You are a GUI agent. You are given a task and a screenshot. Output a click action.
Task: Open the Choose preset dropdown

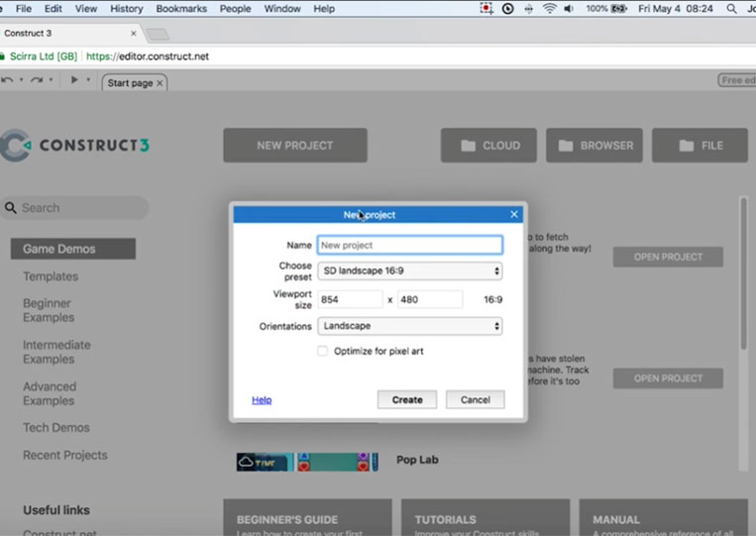410,270
